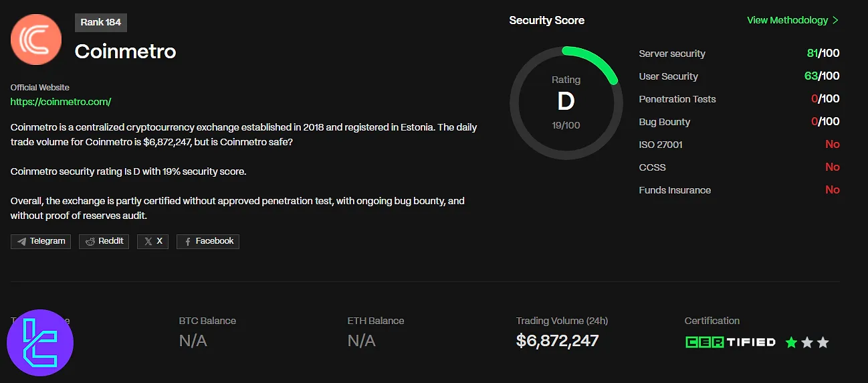
Task: Open the Facebook social link
Action: pos(208,241)
